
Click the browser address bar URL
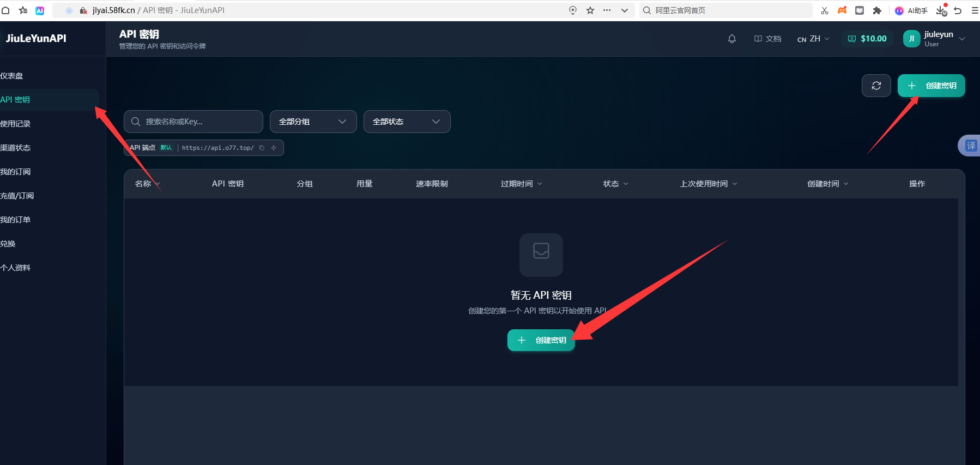point(159,10)
